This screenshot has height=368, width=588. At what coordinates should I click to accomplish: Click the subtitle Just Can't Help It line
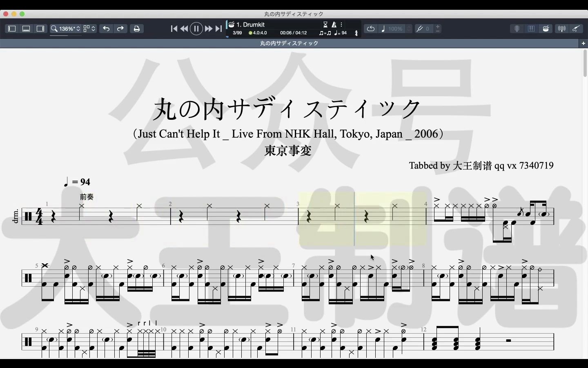coord(288,134)
